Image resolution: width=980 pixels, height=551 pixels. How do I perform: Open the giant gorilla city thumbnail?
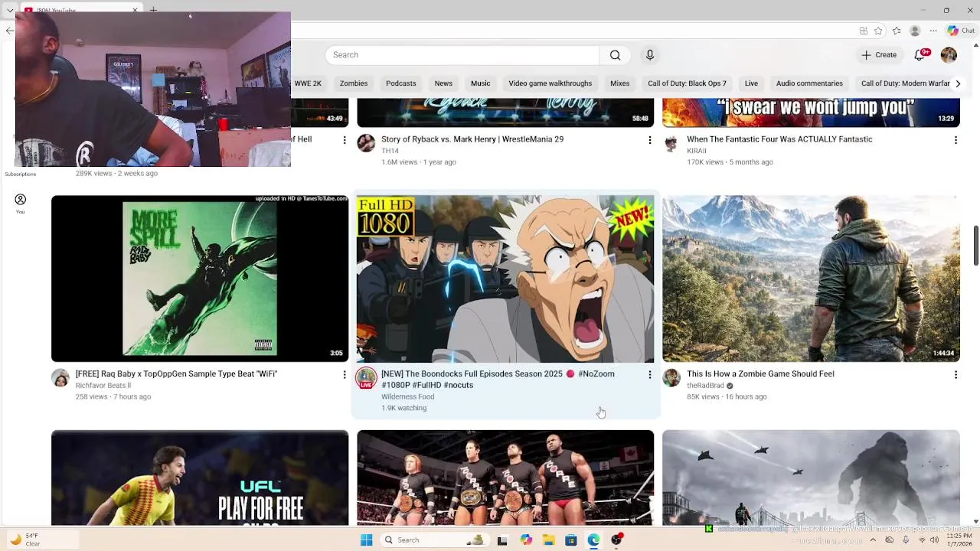pos(811,478)
